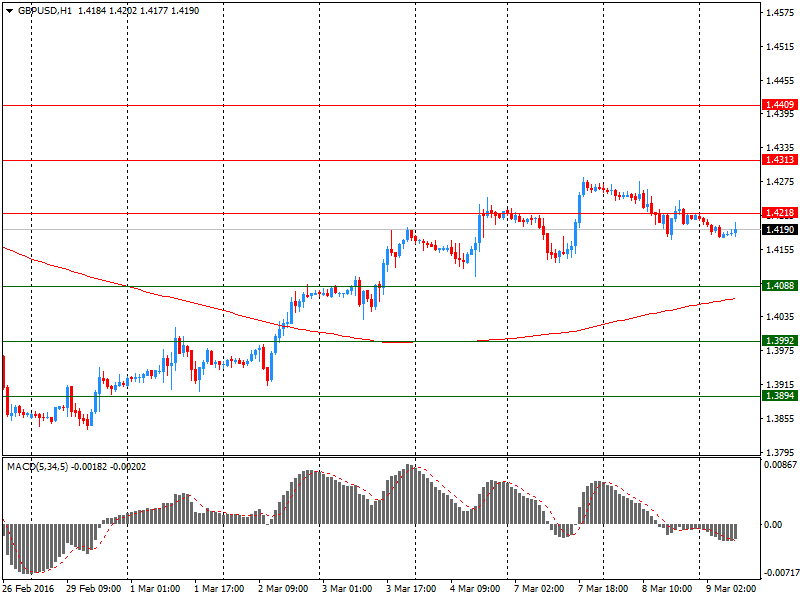Select the 1.4155 price scale value
This screenshot has width=800, height=600.
[780, 249]
